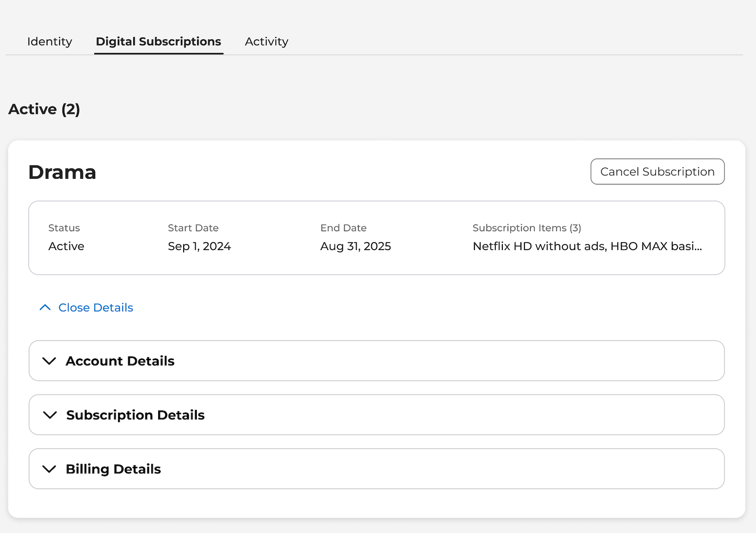Select the Digital Subscriptions tab

[x=159, y=41]
